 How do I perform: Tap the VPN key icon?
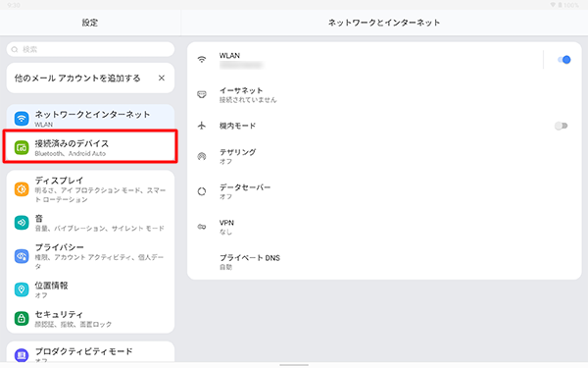tap(202, 227)
